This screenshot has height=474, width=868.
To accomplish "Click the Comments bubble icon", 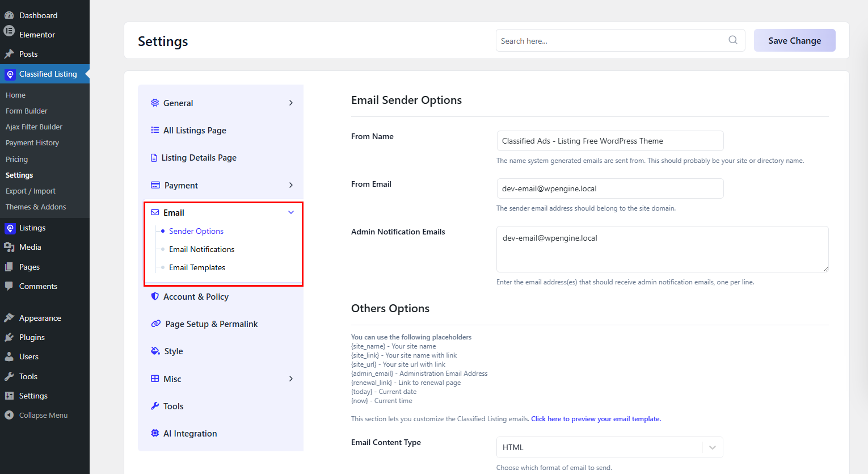I will (x=9, y=286).
